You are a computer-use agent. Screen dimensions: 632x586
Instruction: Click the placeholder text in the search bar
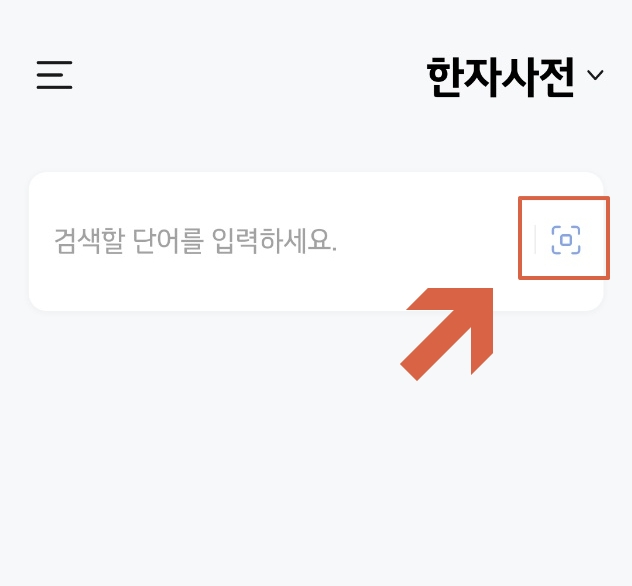(195, 241)
